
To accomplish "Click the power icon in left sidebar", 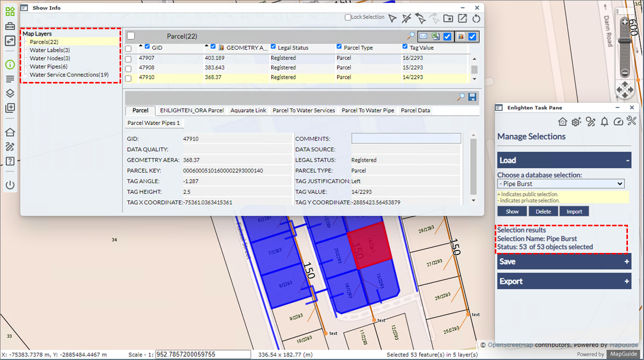I will click(x=10, y=185).
